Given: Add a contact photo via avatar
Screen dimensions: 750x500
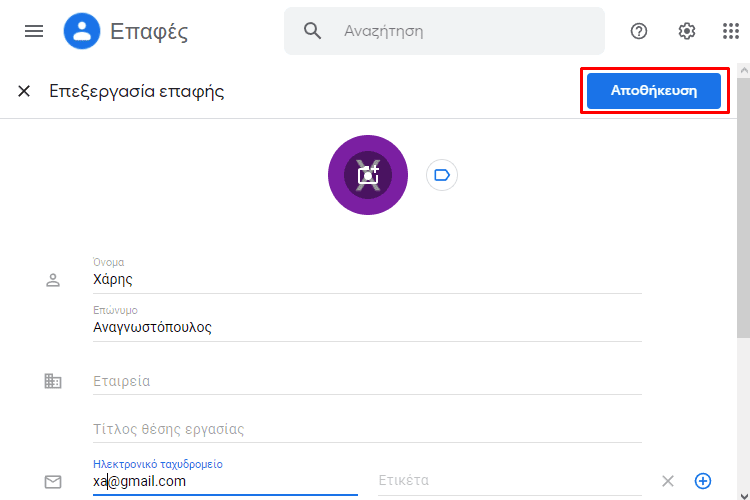Looking at the screenshot, I should click(368, 175).
